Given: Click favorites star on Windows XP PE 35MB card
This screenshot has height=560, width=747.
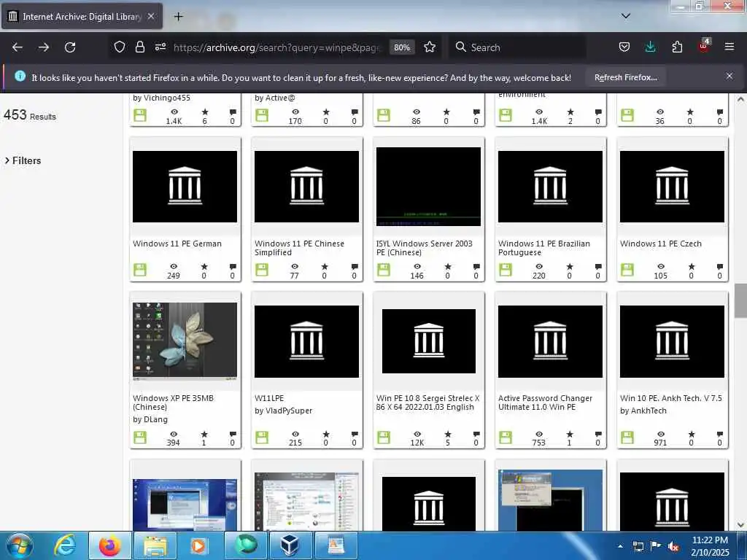Looking at the screenshot, I should pos(204,434).
